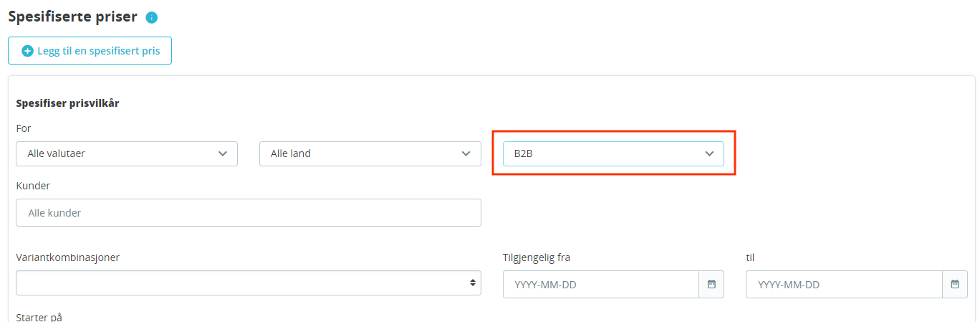Click the Tilgjengelig fra date field
The width and height of the screenshot is (980, 322).
pyautogui.click(x=601, y=284)
